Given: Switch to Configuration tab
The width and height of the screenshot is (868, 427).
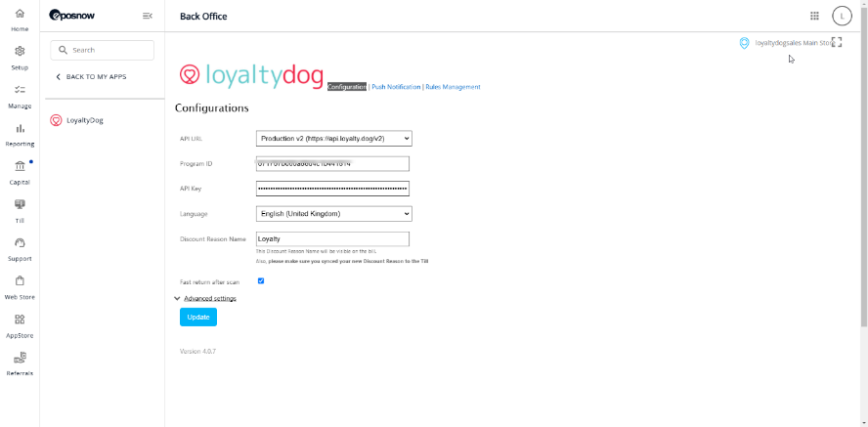Looking at the screenshot, I should tap(347, 87).
